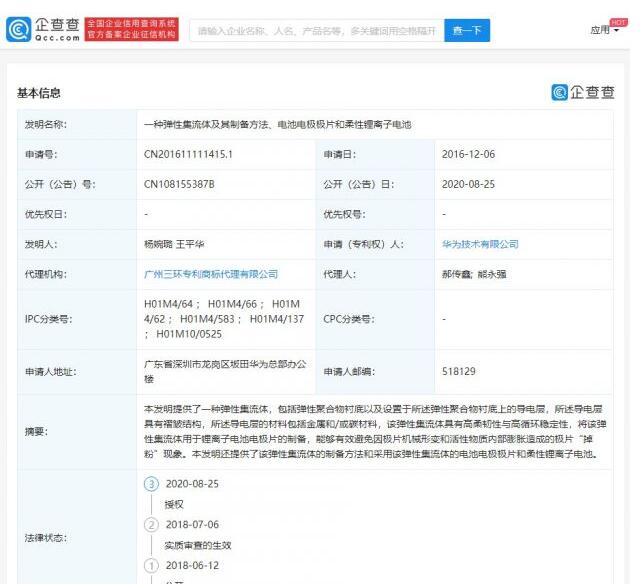
Task: Click the 法律状态 label
Action: click(45, 537)
